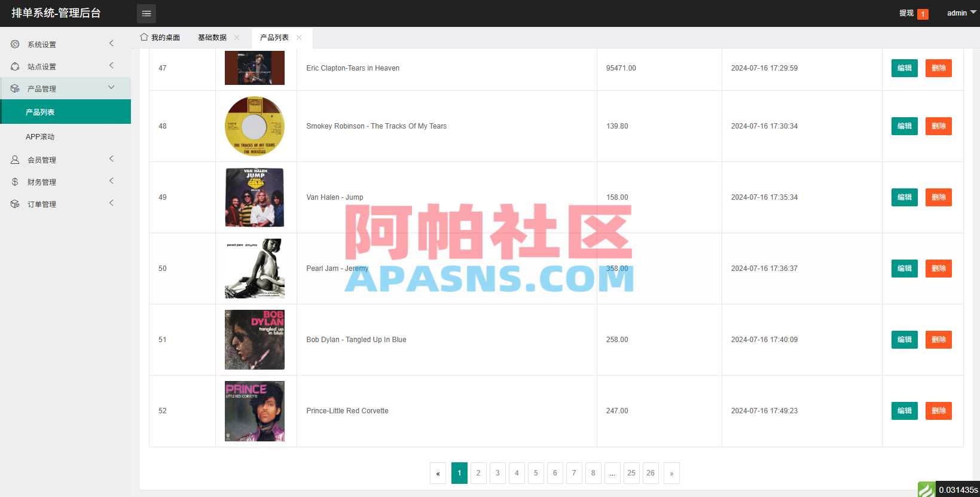Viewport: 980px width, 497px height.
Task: Go to page 2 in pagination
Action: coord(478,473)
